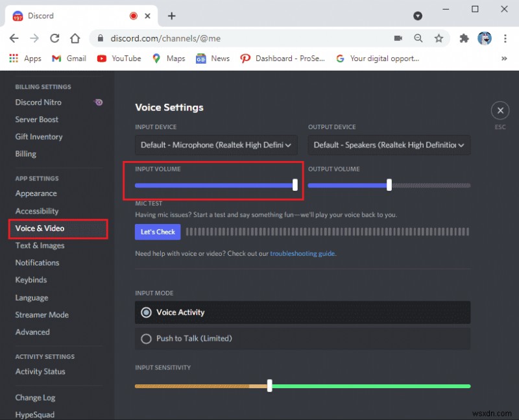Click the reload page icon
This screenshot has width=519, height=420.
click(54, 38)
